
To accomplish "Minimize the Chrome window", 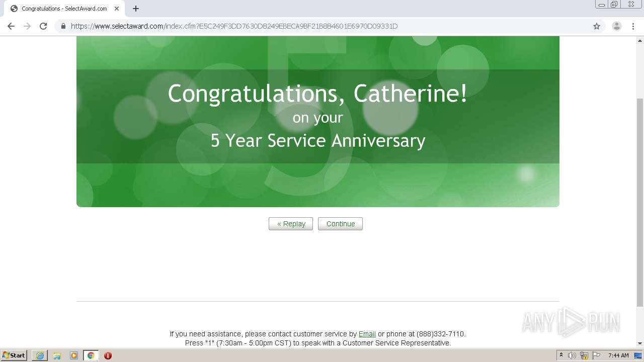I will coord(602,4).
